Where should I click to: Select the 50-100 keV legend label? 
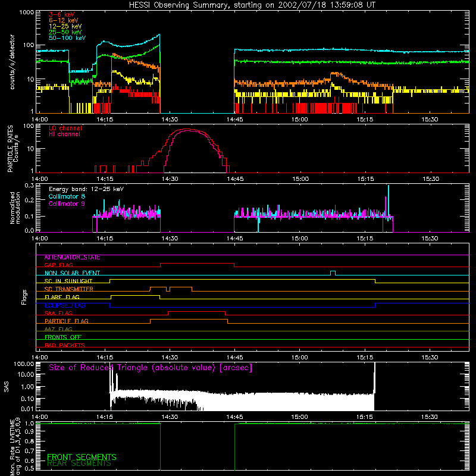tap(67, 38)
